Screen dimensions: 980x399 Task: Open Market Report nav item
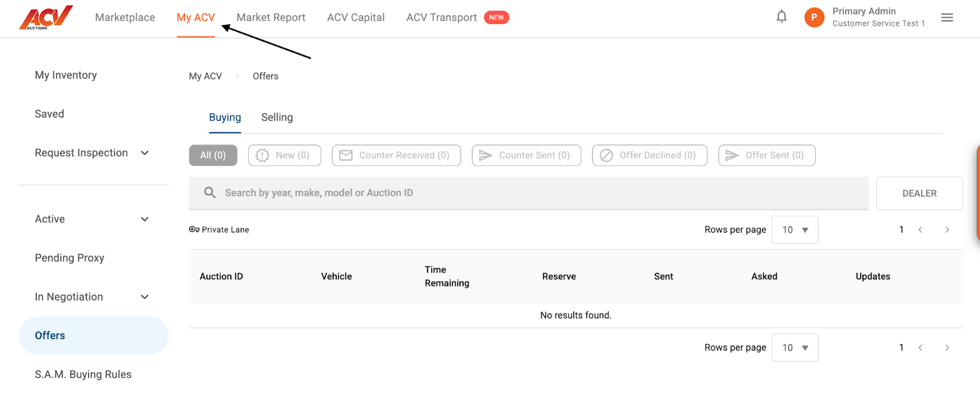pyautogui.click(x=271, y=18)
